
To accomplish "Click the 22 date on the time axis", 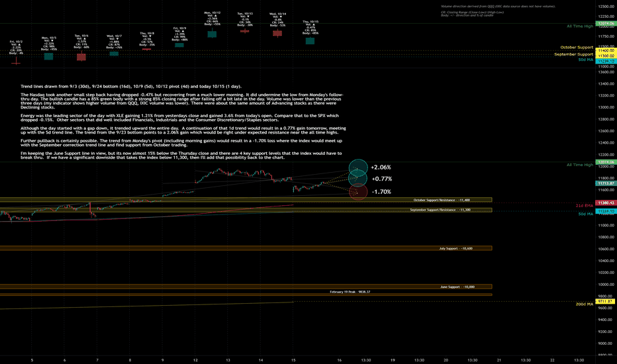I will 553,360.
